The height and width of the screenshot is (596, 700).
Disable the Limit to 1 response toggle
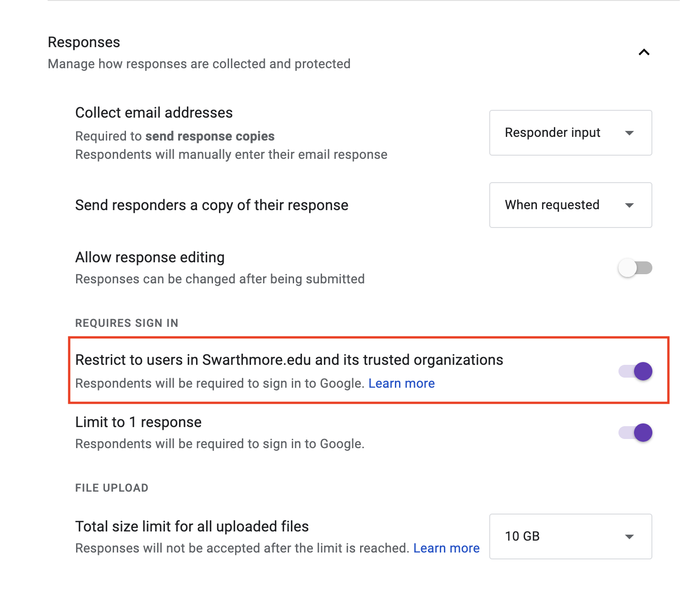(x=635, y=433)
